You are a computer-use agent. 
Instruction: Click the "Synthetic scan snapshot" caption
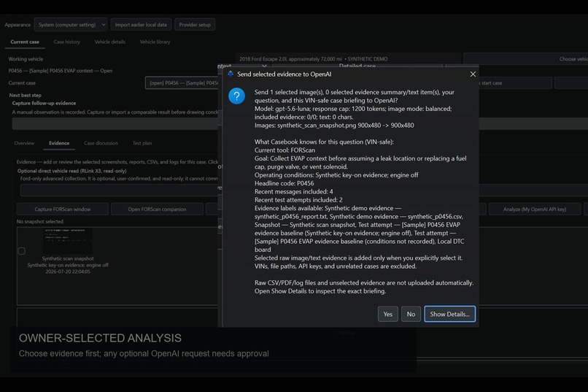68,258
